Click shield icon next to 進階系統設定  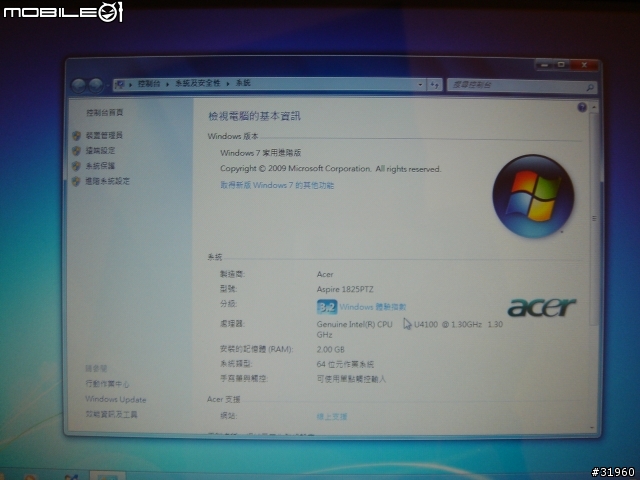(x=76, y=181)
